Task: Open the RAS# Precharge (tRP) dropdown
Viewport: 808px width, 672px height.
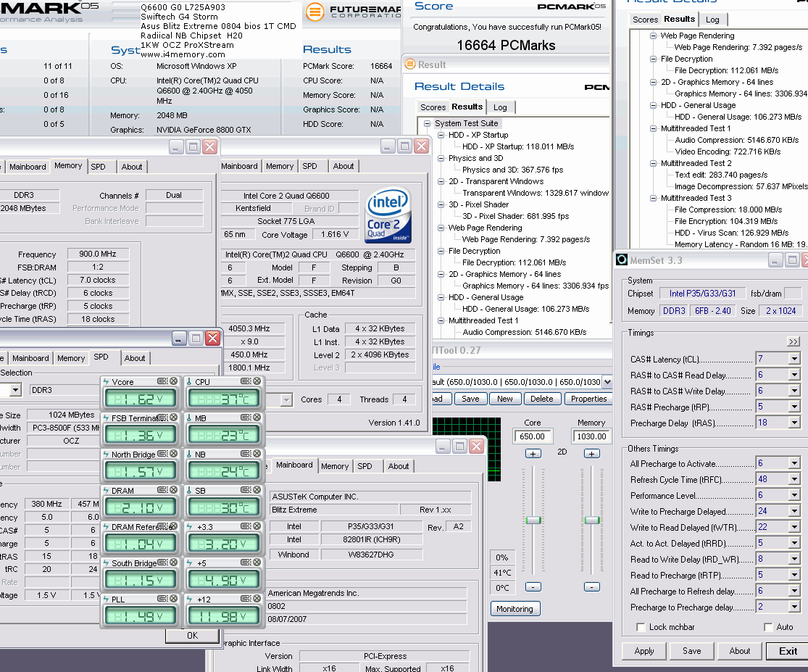Action: tap(794, 407)
